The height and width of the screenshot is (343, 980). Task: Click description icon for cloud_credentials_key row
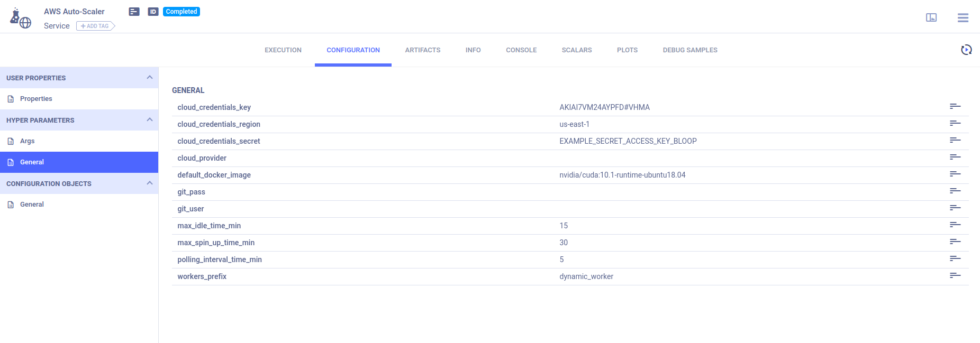955,107
